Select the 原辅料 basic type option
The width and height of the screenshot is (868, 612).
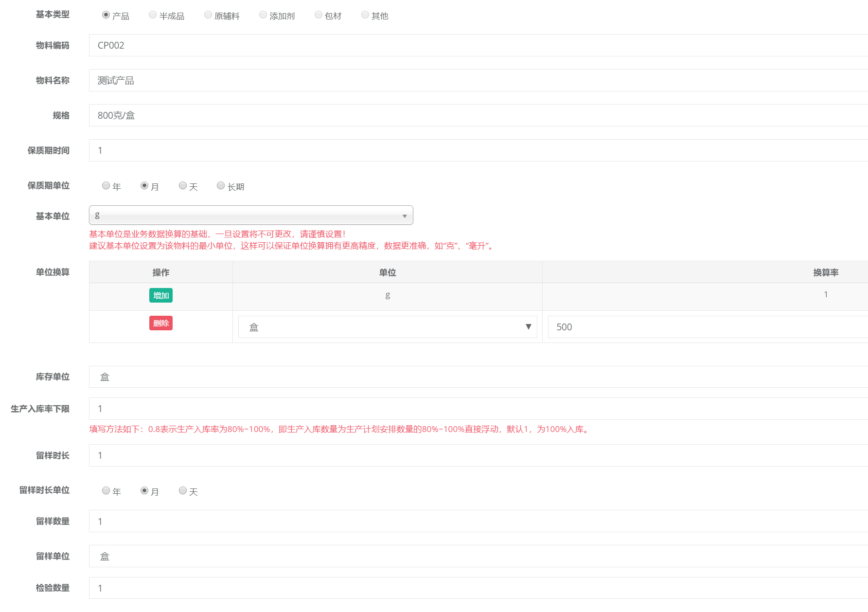click(x=208, y=15)
